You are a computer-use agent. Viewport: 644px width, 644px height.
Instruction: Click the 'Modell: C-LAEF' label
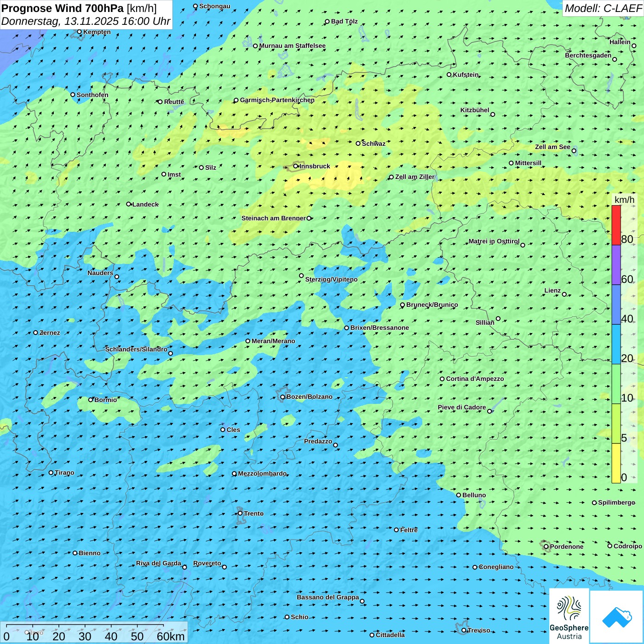pyautogui.click(x=603, y=8)
